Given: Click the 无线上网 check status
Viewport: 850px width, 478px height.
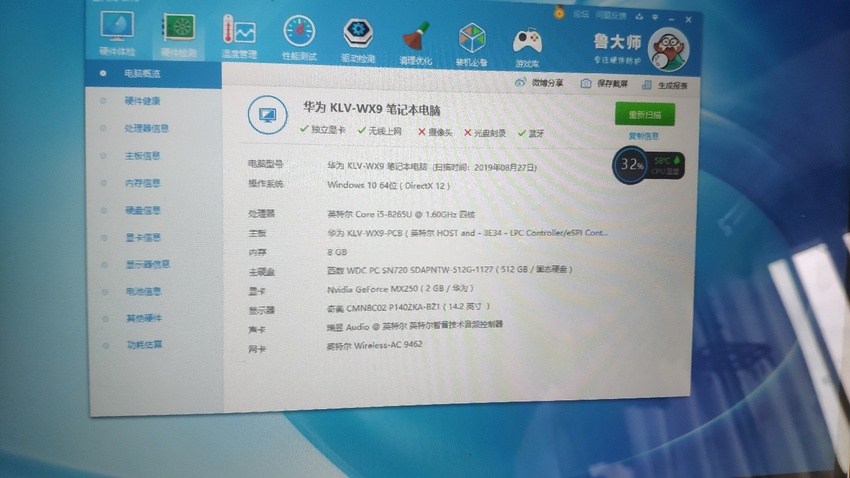Looking at the screenshot, I should tap(379, 131).
